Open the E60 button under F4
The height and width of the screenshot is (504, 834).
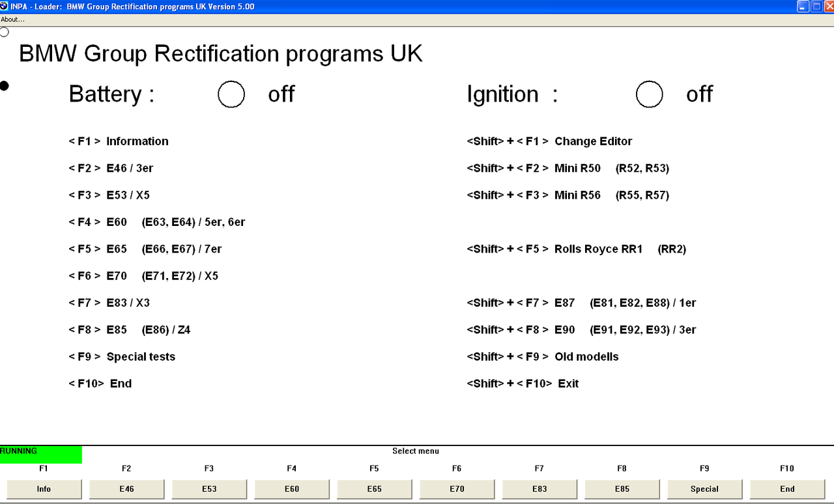click(292, 489)
